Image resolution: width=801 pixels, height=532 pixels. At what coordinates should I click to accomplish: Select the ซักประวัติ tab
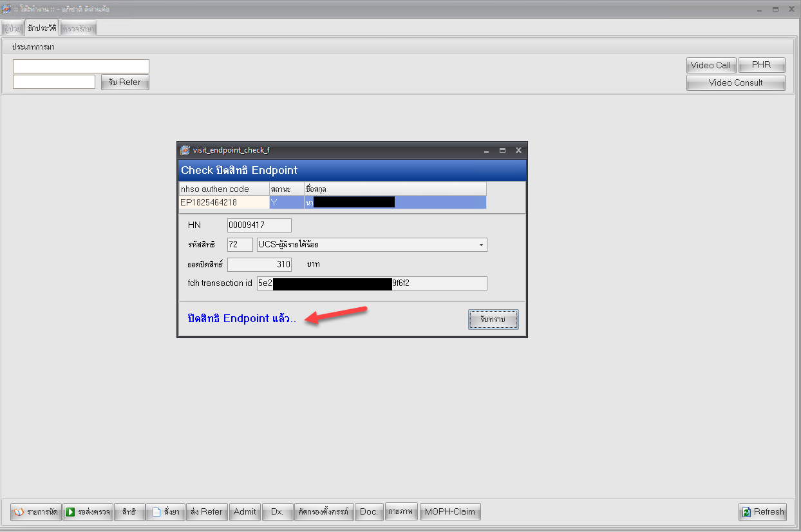(42, 28)
